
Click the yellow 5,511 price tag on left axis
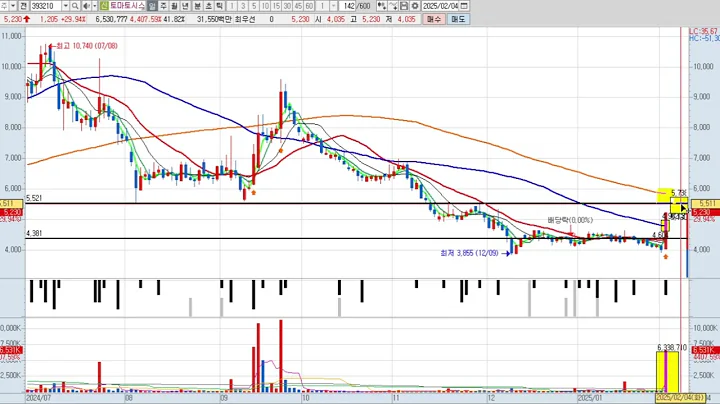(11, 203)
